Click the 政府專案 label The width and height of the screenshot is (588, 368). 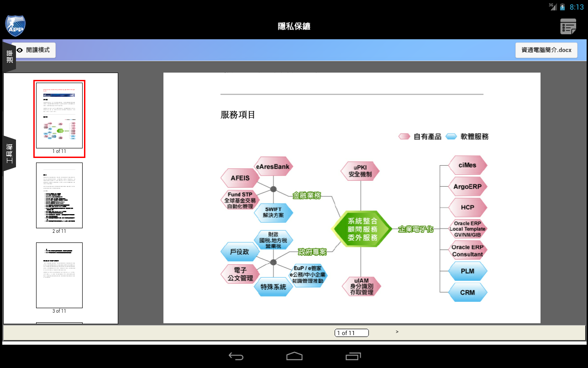pyautogui.click(x=313, y=252)
